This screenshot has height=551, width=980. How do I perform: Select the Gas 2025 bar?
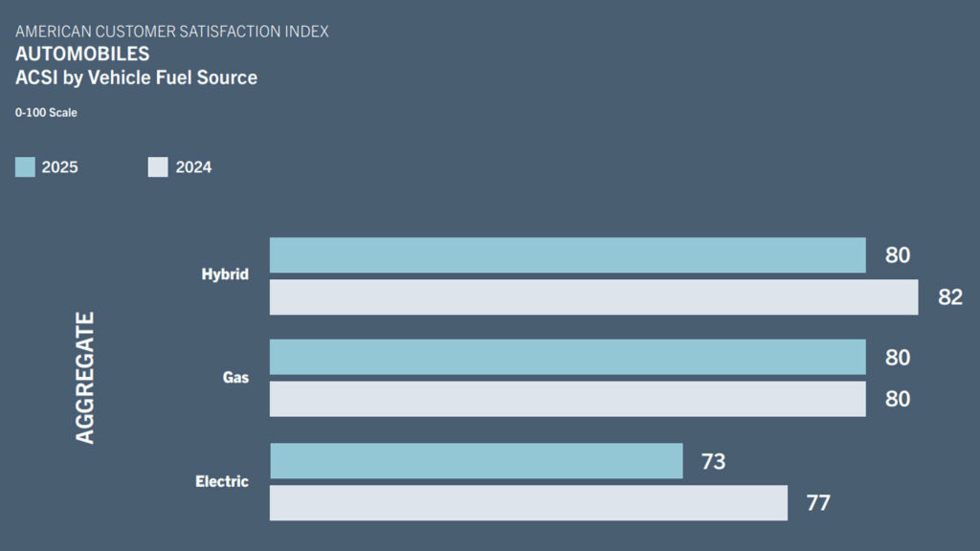568,357
